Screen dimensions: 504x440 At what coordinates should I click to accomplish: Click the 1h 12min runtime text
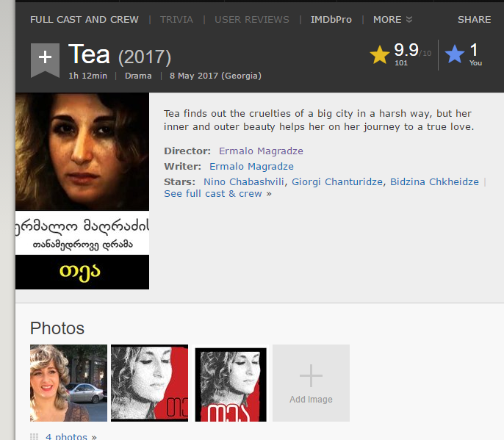[87, 76]
